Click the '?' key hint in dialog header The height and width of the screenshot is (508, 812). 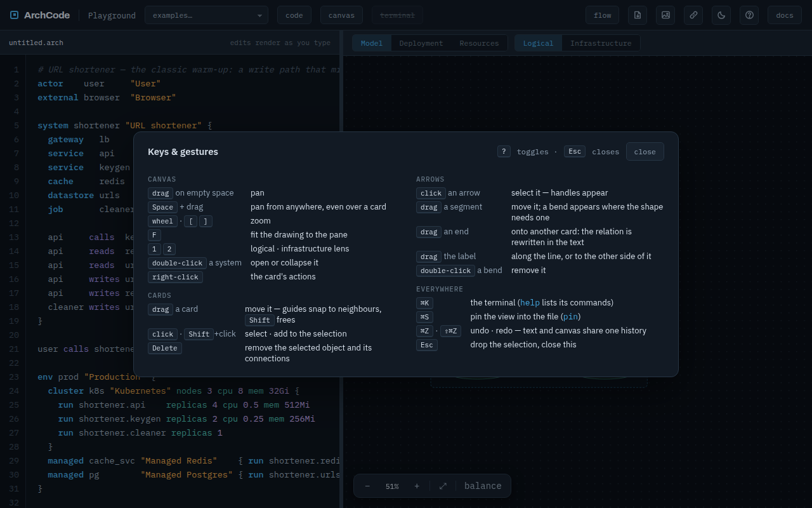504,151
